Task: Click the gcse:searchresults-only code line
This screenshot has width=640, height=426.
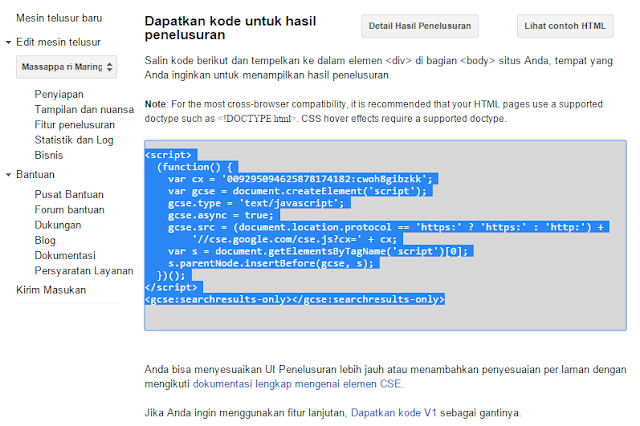Action: (x=295, y=300)
